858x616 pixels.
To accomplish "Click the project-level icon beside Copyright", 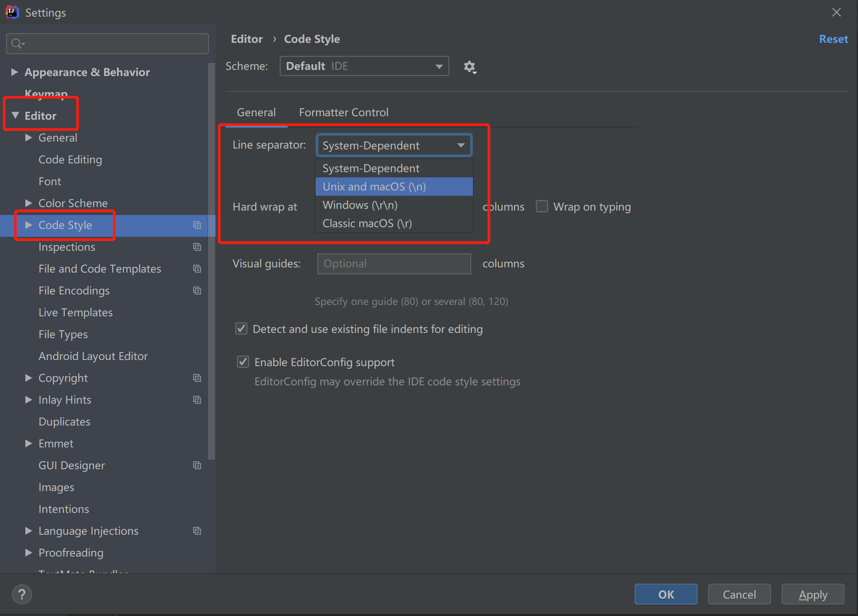I will coord(197,378).
